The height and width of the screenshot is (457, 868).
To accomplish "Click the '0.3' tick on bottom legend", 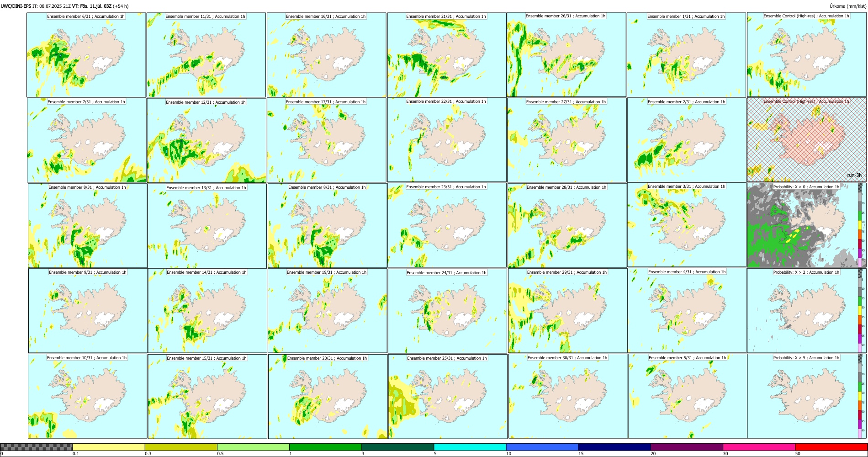I will (x=148, y=454).
